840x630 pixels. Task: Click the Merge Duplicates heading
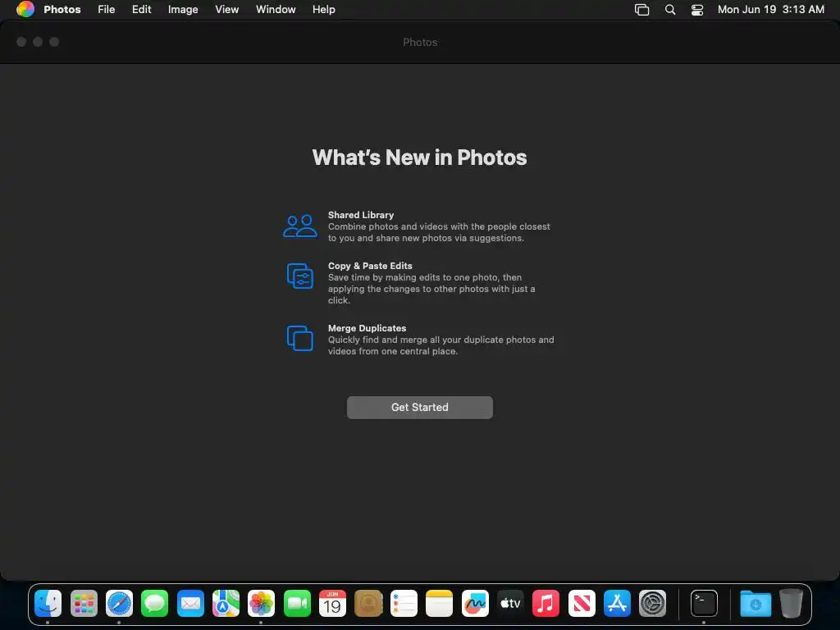367,328
